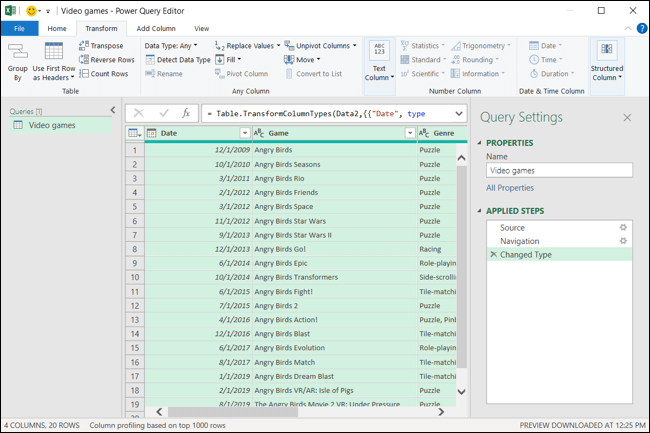Transpose the table
Image resolution: width=650 pixels, height=433 pixels.
click(x=101, y=46)
